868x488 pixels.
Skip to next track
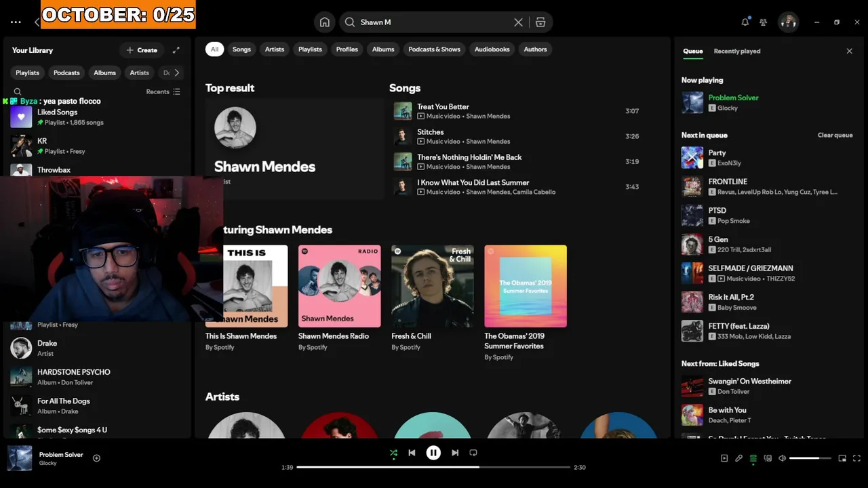(455, 453)
